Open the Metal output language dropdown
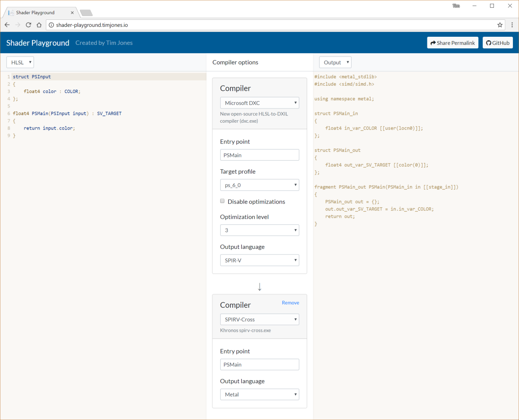The image size is (519, 420). (x=259, y=394)
